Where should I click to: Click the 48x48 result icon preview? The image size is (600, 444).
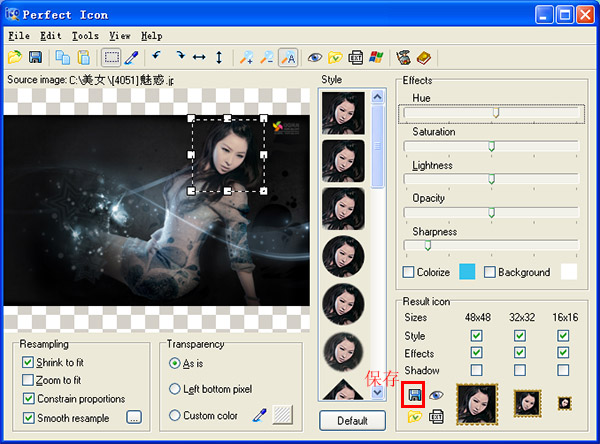[x=477, y=405]
